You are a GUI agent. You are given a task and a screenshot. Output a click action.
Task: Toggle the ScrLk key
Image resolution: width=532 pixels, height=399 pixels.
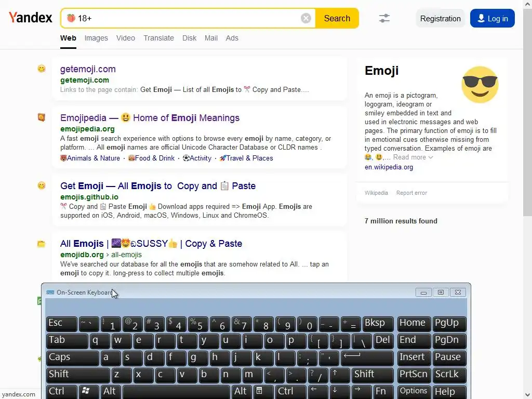[x=449, y=375]
